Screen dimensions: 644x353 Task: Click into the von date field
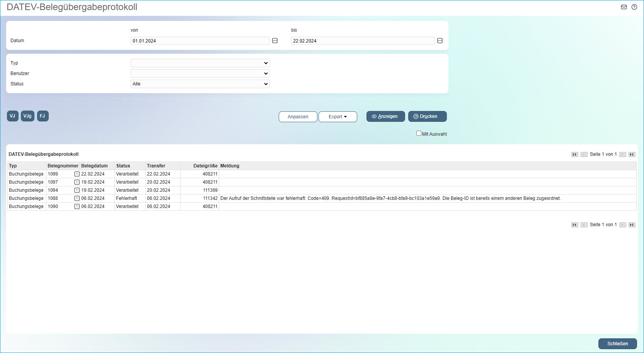pyautogui.click(x=200, y=41)
